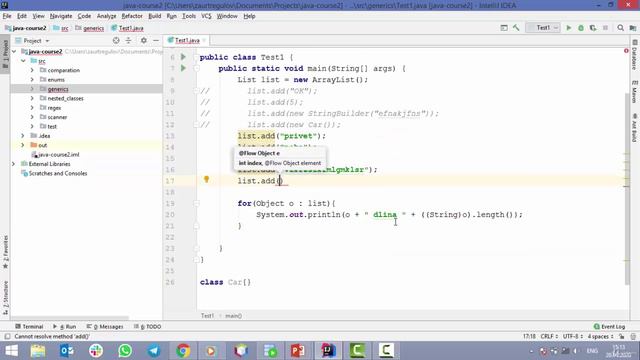Click the red error indicator at editor top

pos(626,51)
